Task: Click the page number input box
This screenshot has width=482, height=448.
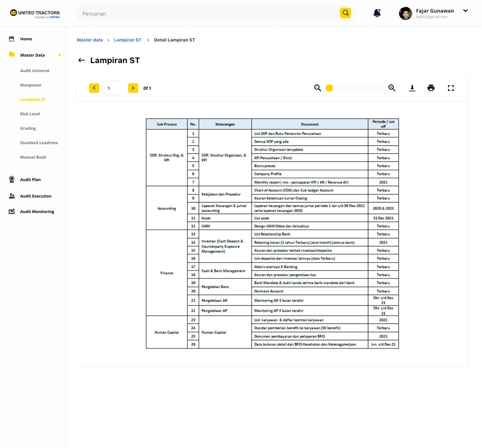Action: [x=113, y=88]
